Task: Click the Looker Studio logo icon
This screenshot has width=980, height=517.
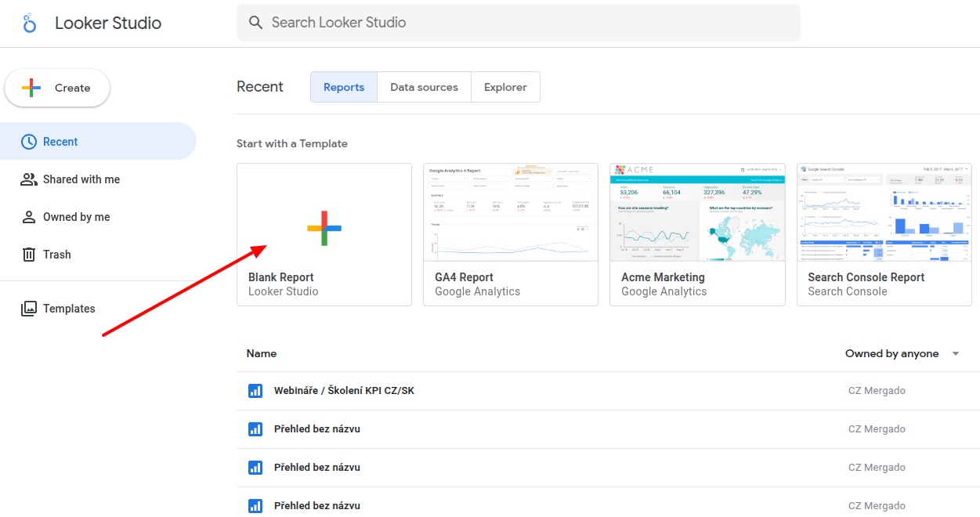Action: point(30,23)
